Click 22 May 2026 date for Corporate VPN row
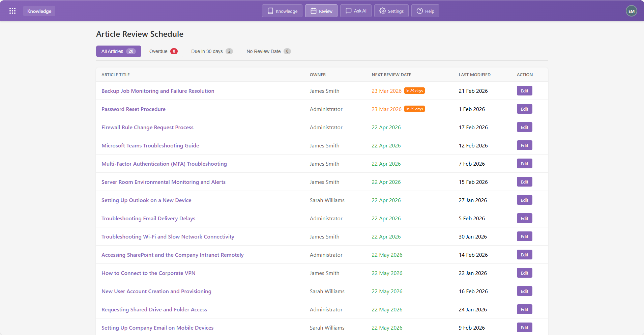This screenshot has height=335, width=644. (x=387, y=273)
